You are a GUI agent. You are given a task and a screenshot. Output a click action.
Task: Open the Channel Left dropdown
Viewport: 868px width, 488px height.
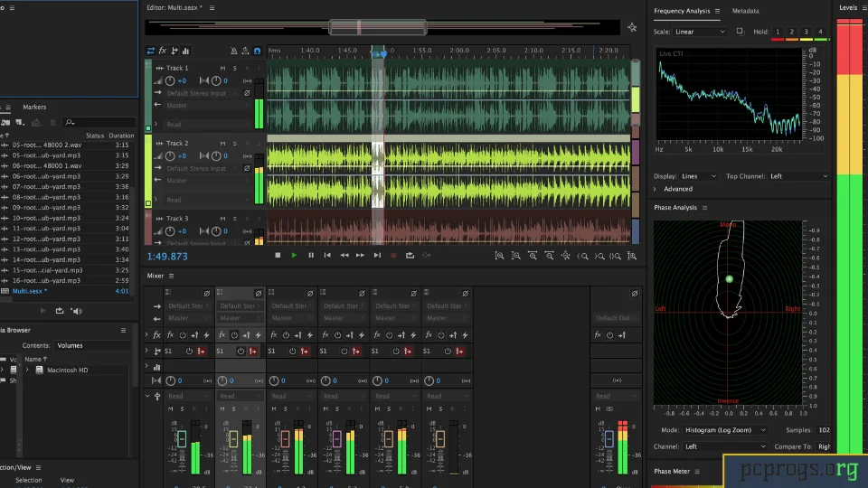tap(725, 446)
